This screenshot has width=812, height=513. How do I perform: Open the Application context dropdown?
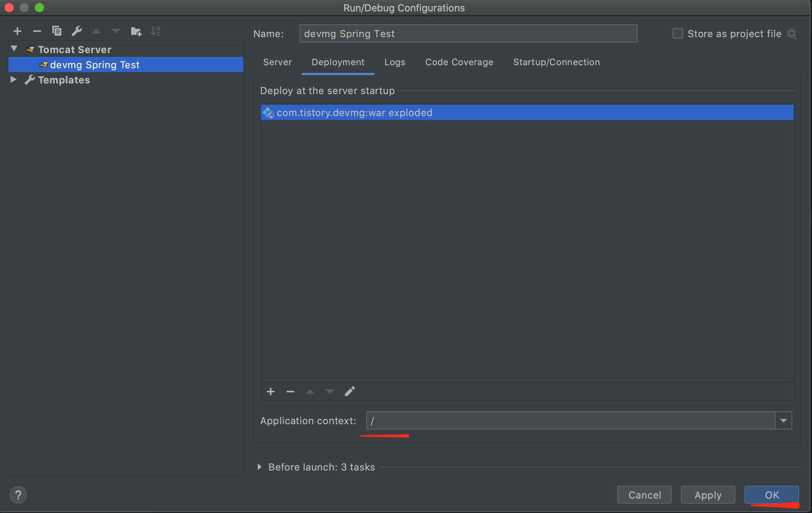[x=783, y=420]
